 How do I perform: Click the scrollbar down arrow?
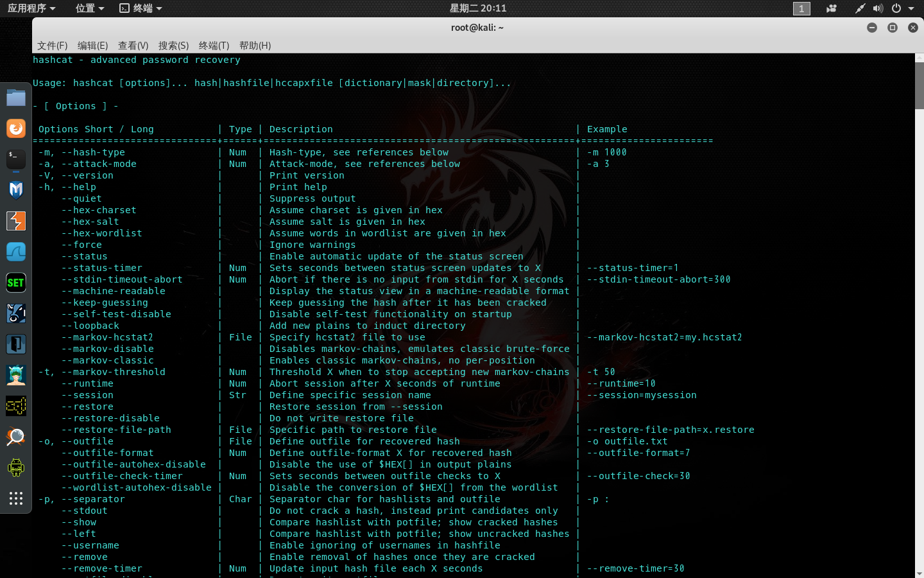[x=919, y=574]
